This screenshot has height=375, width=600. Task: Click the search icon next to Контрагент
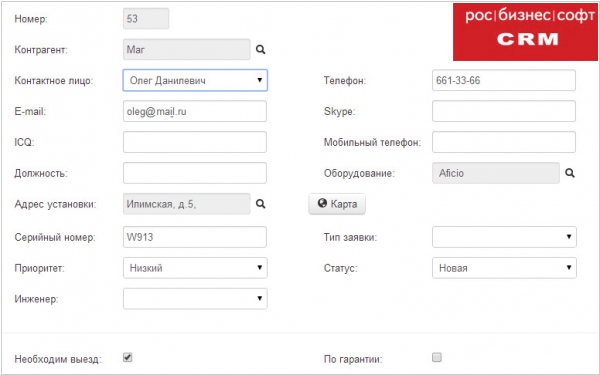point(261,49)
